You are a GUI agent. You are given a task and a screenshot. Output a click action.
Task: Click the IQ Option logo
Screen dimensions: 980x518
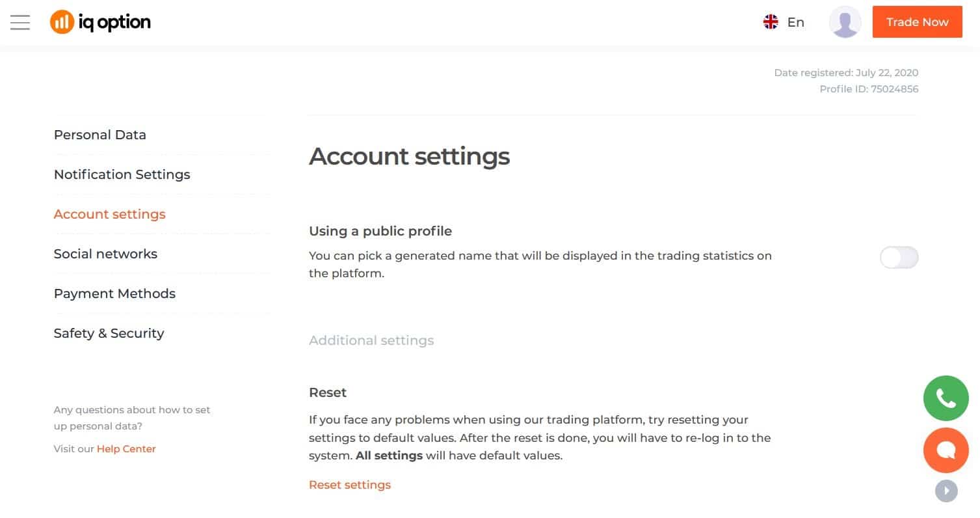tap(100, 22)
